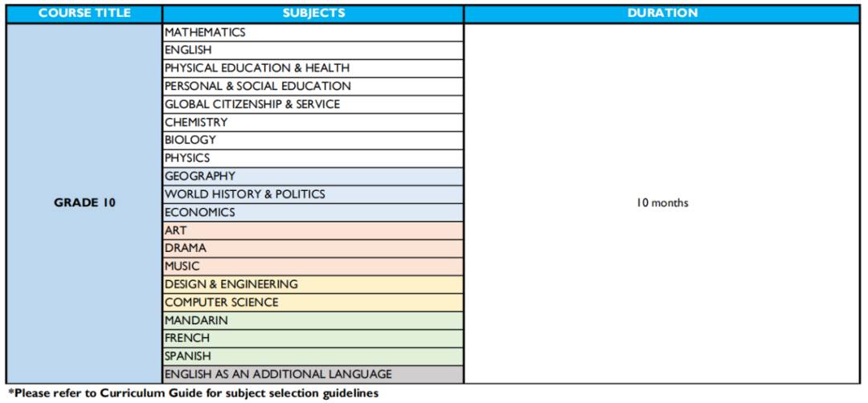Select the PHYSICS row
Image resolution: width=868 pixels, height=403 pixels.
point(313,158)
